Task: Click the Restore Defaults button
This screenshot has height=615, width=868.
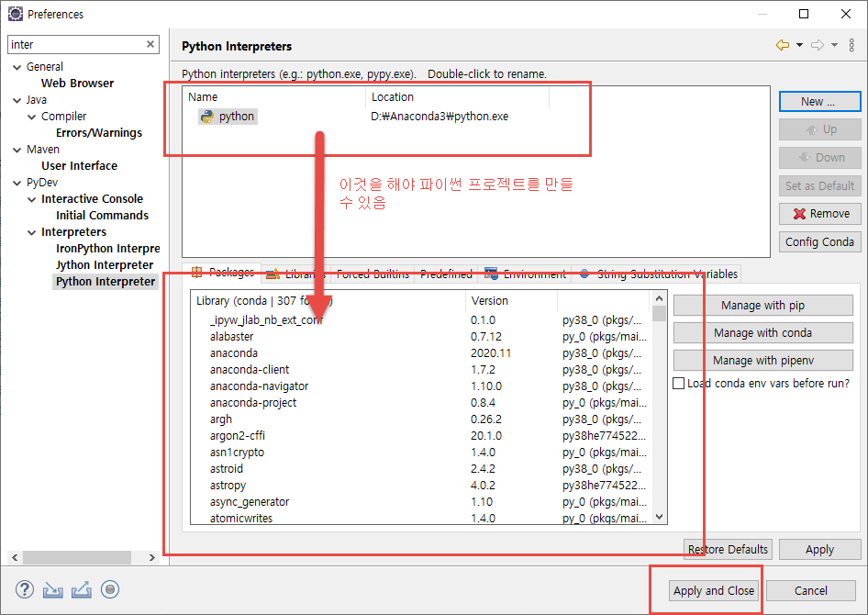Action: point(728,549)
